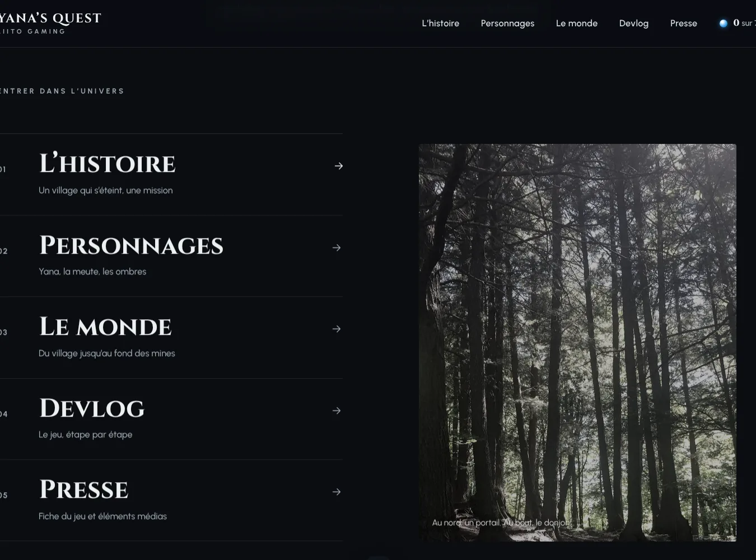Click the arrow icon beside L'histoire

pyautogui.click(x=339, y=166)
